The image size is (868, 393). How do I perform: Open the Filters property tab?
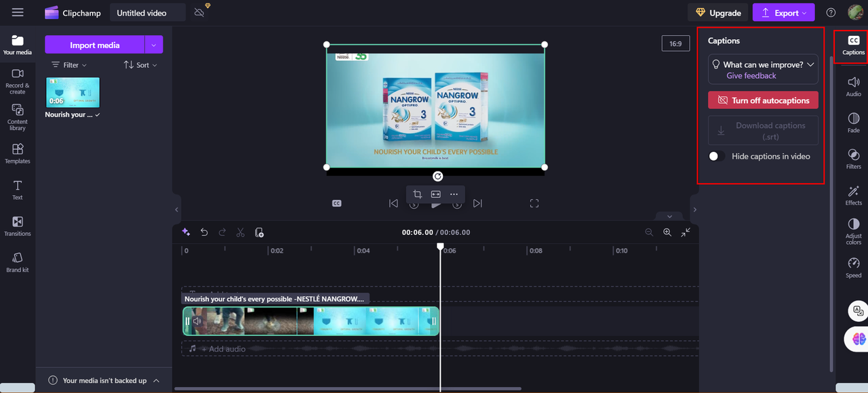tap(854, 159)
